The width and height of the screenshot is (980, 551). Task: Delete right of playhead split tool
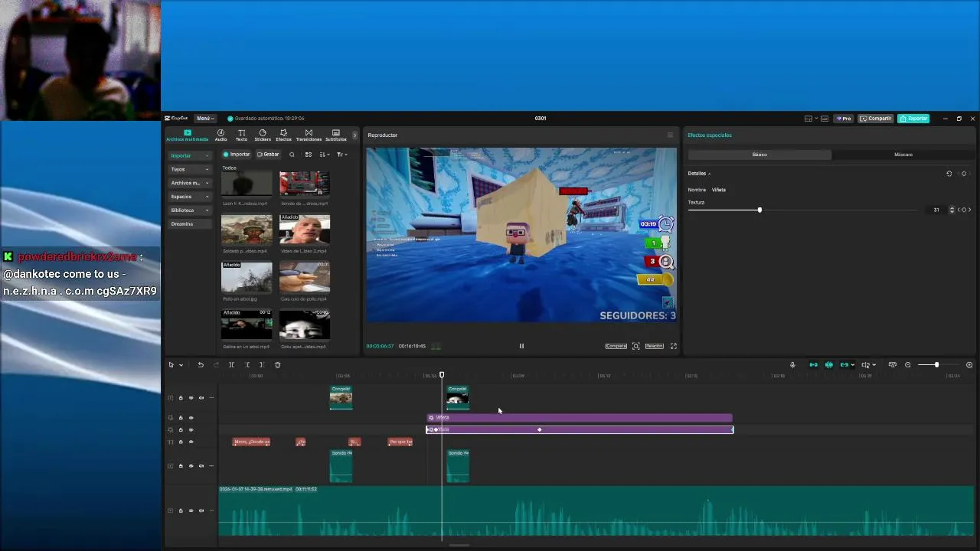pos(262,365)
